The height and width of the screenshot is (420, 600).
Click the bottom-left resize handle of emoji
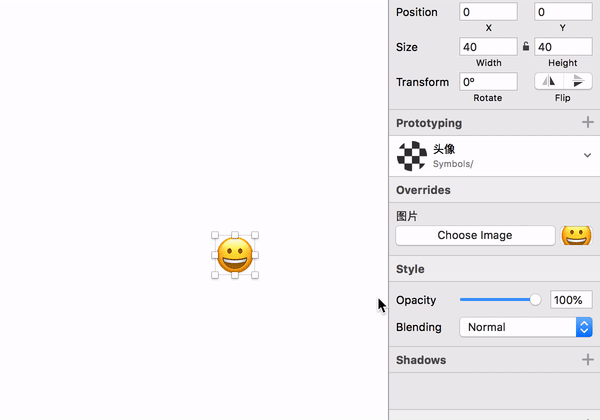[215, 275]
